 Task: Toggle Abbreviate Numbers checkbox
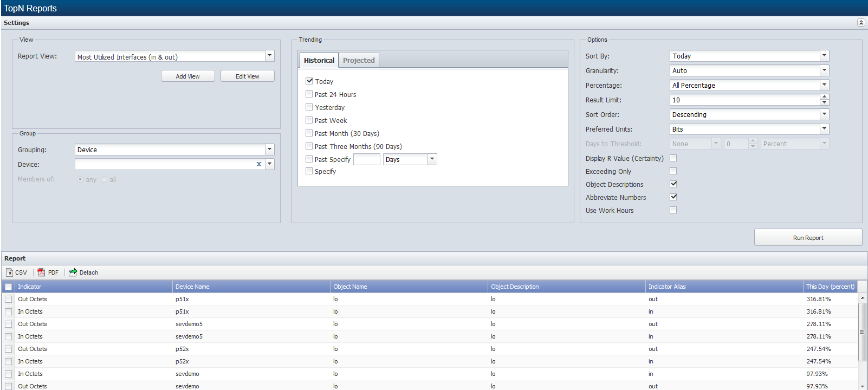pos(673,197)
